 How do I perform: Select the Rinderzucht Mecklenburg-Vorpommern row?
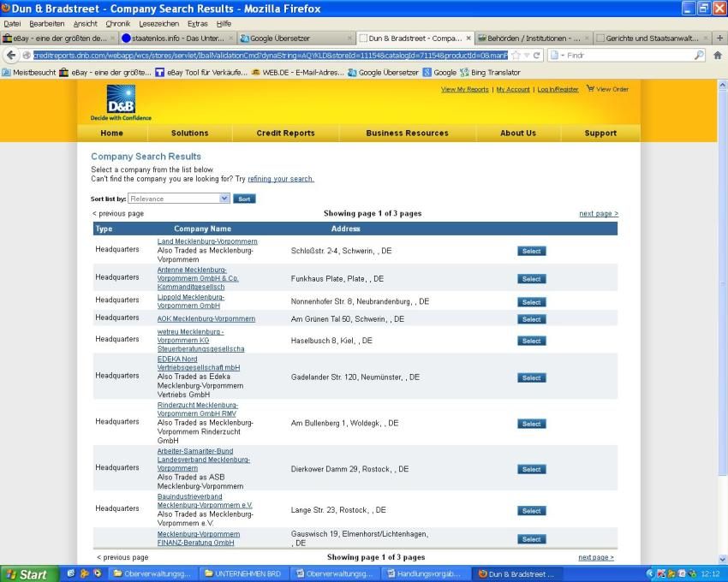(532, 424)
